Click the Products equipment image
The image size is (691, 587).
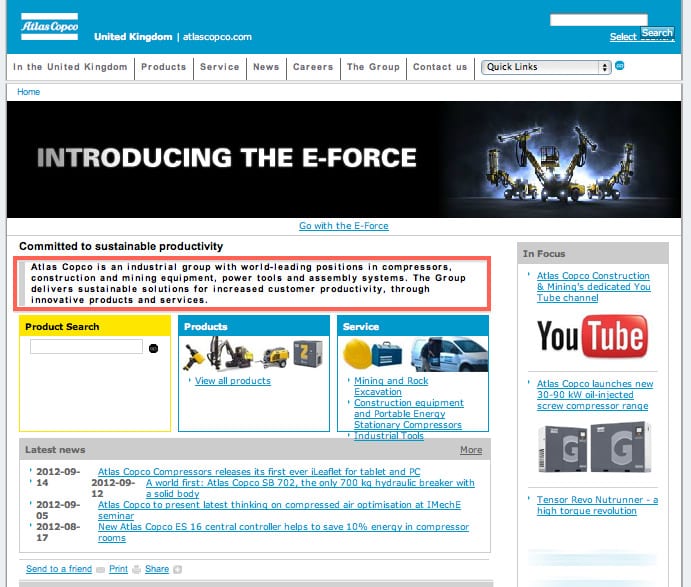pos(253,353)
